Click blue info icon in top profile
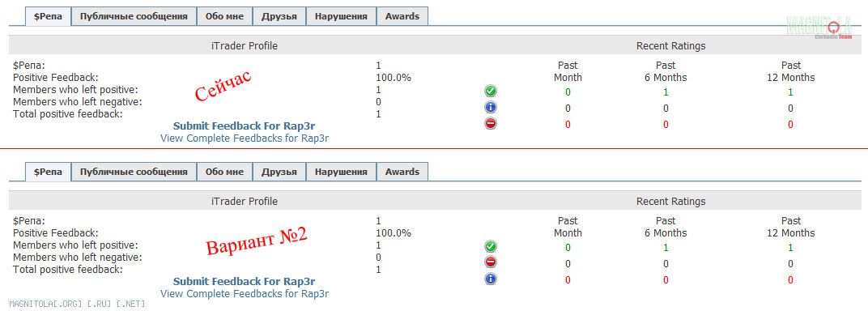This screenshot has width=868, height=311. pyautogui.click(x=491, y=108)
